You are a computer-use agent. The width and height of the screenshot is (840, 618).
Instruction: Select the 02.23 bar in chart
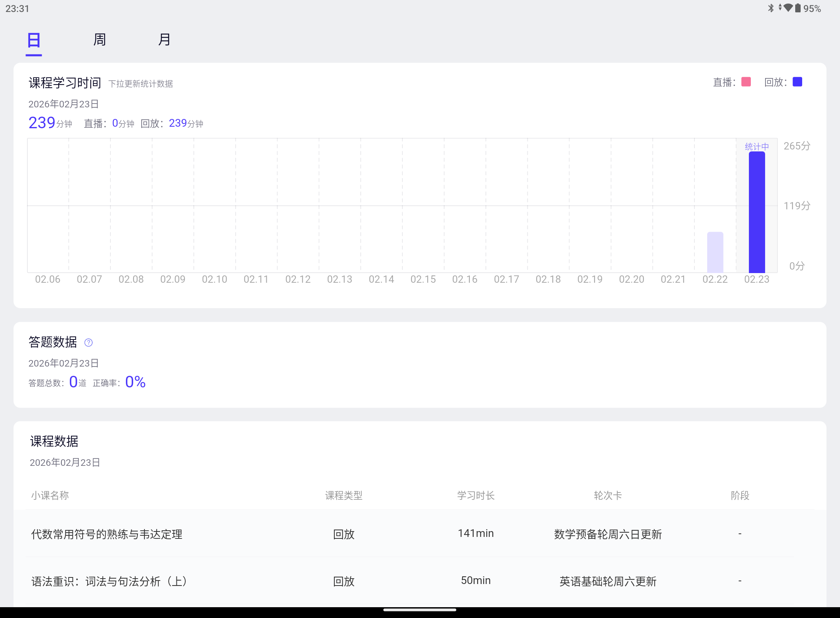(x=757, y=212)
